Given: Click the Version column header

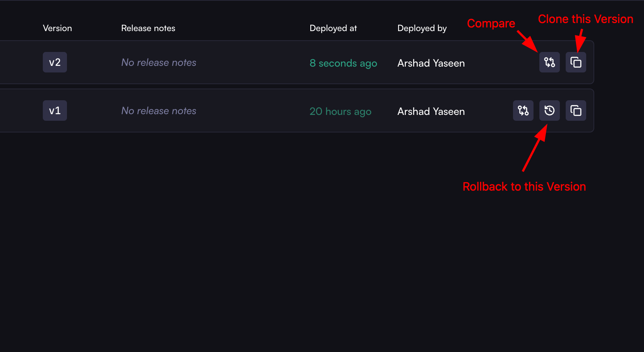Looking at the screenshot, I should (x=57, y=28).
